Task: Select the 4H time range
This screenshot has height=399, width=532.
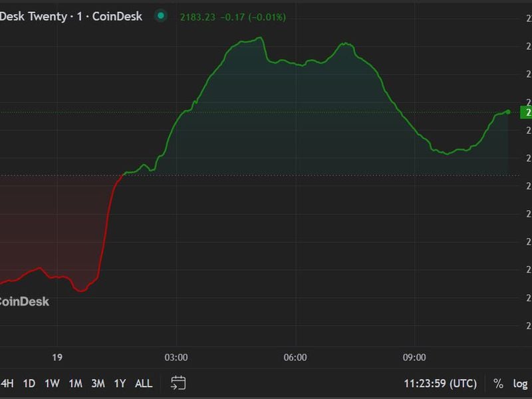Action: pyautogui.click(x=7, y=384)
